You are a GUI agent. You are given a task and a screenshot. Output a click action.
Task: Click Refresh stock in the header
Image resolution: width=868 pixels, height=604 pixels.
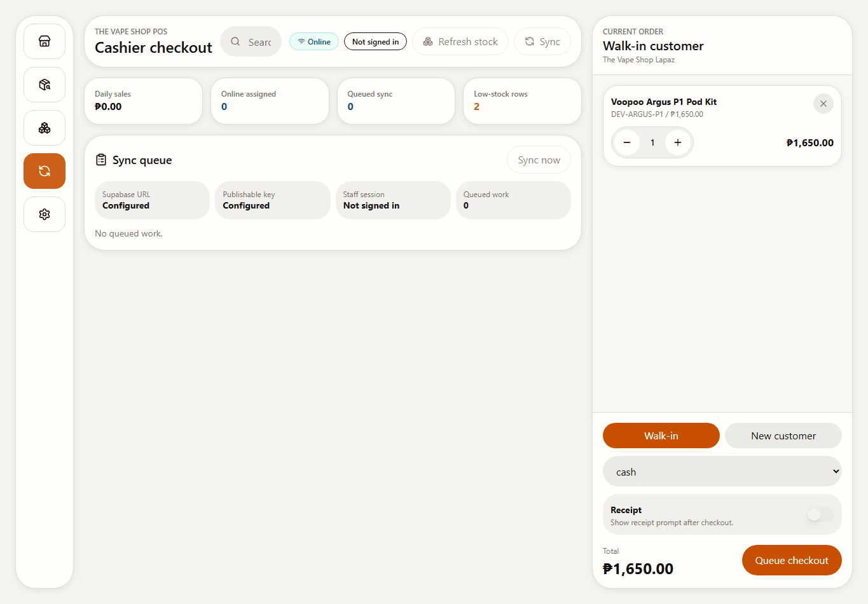pos(460,41)
